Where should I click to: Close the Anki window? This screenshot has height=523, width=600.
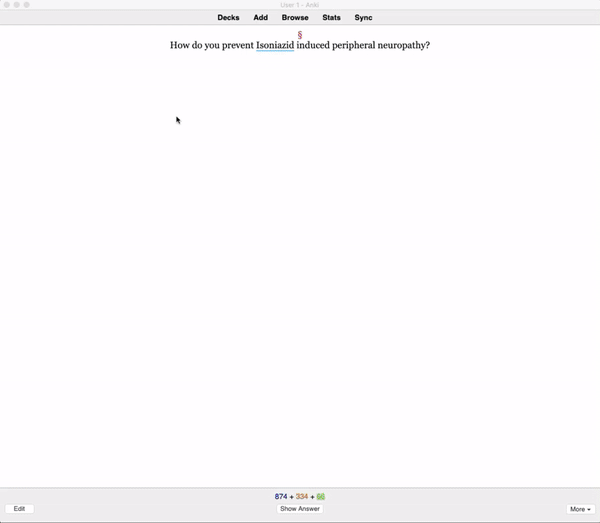tap(7, 5)
